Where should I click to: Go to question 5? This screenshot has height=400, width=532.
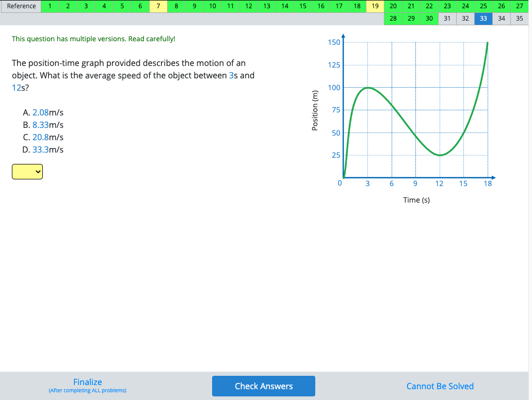coord(122,6)
